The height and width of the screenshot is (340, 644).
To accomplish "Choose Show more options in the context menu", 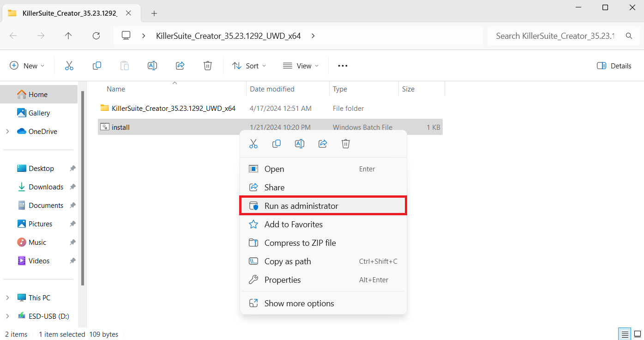I will [299, 304].
